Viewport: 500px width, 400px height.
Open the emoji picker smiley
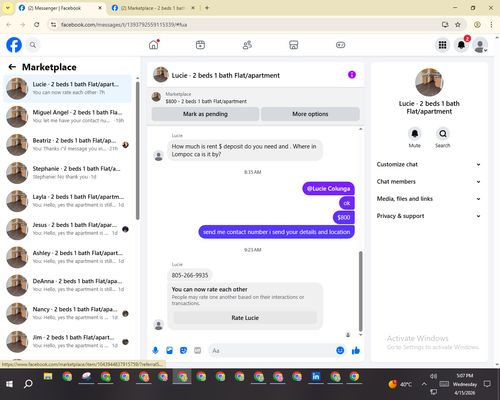[340, 350]
